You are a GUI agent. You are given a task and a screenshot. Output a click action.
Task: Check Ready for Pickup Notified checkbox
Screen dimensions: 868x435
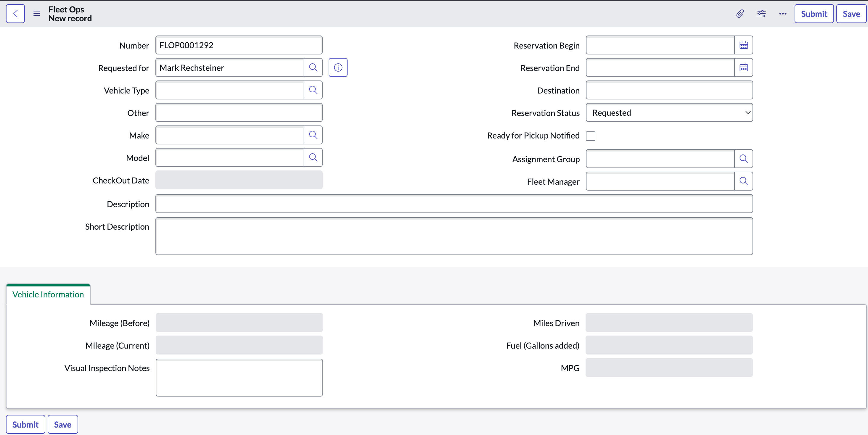point(590,136)
